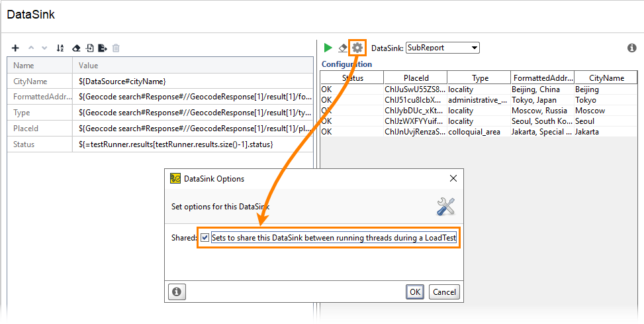This screenshot has height=324, width=644.
Task: Select the PlaceId property name cell
Action: pos(40,129)
